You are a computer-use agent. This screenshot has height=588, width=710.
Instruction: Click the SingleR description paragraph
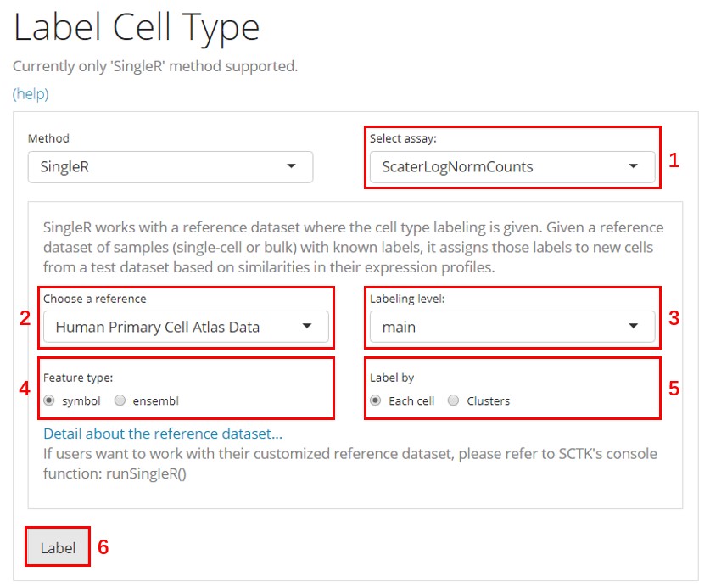(353, 247)
